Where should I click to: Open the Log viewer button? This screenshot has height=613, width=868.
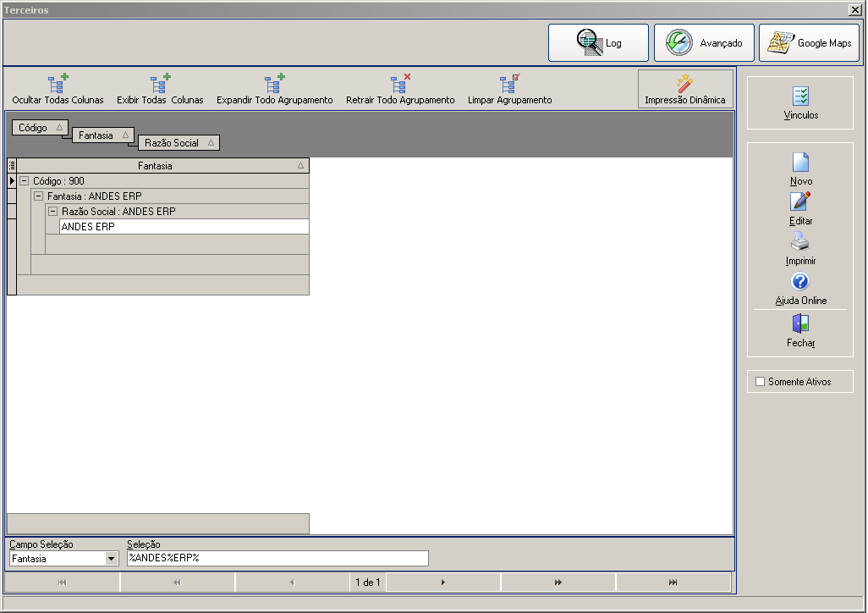click(598, 42)
